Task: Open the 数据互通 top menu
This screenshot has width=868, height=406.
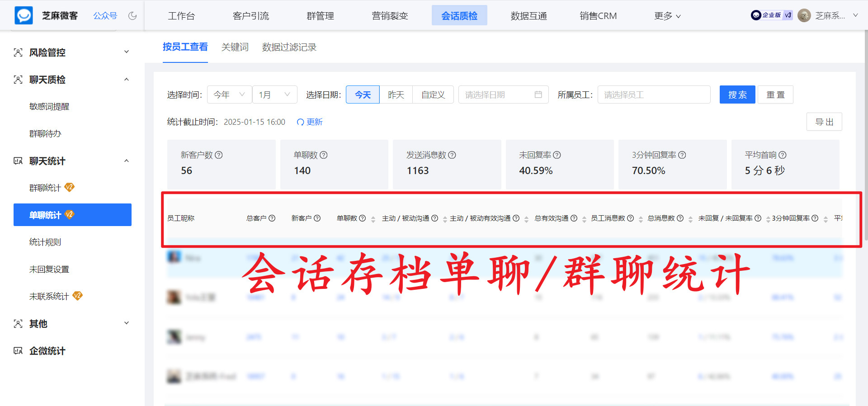Action: [x=529, y=16]
